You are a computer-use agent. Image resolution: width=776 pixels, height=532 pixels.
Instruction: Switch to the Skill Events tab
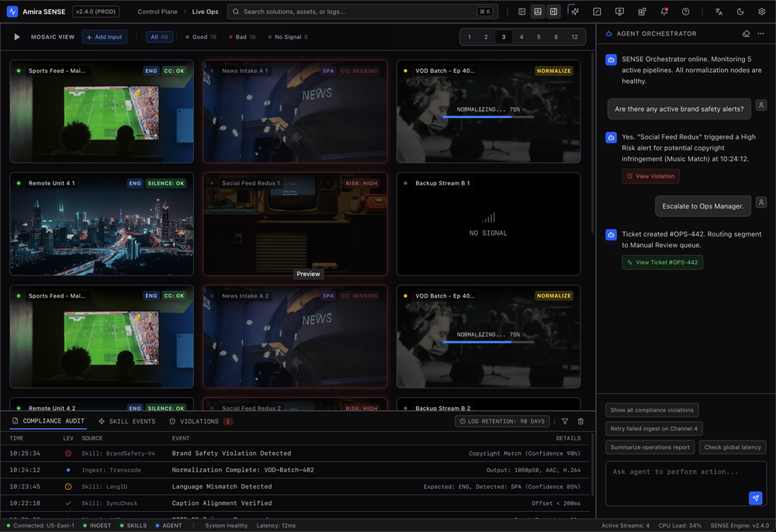tap(126, 421)
